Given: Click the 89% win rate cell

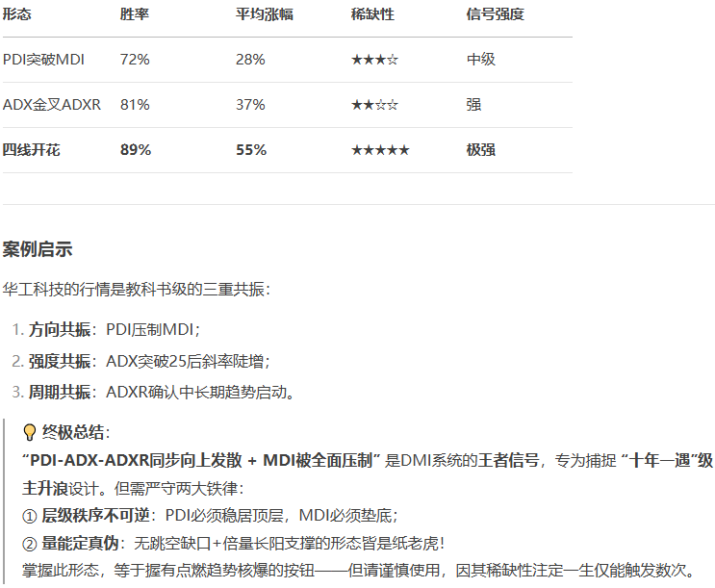Looking at the screenshot, I should pos(136,150).
